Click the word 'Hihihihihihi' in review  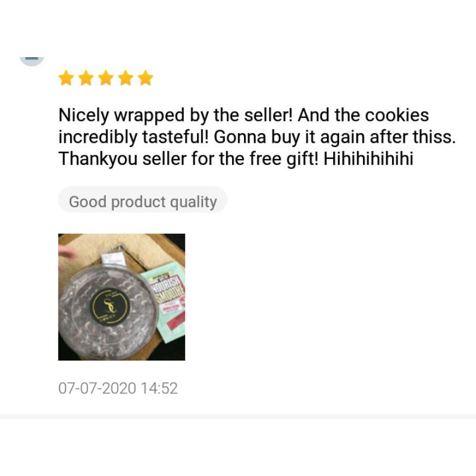368,159
